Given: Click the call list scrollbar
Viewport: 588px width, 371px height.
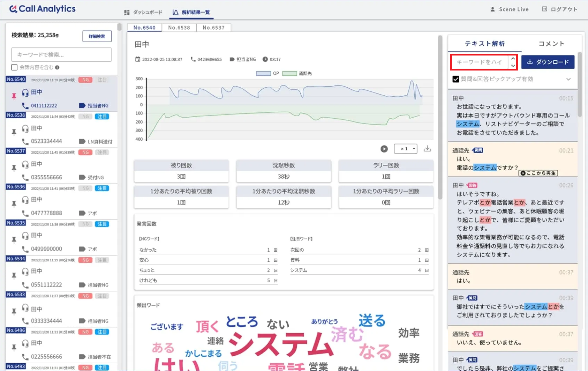Looking at the screenshot, I should pos(119,27).
